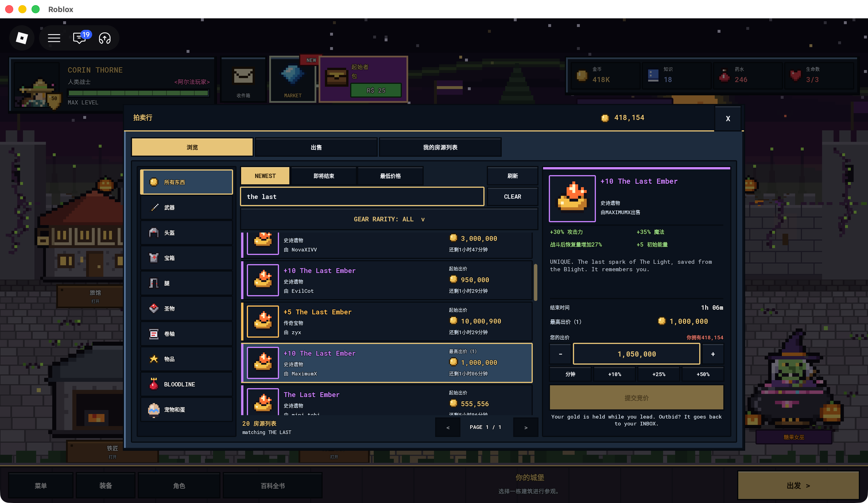This screenshot has width=868, height=503.
Task: Filter by 腿 legs category
Action: coord(186,283)
